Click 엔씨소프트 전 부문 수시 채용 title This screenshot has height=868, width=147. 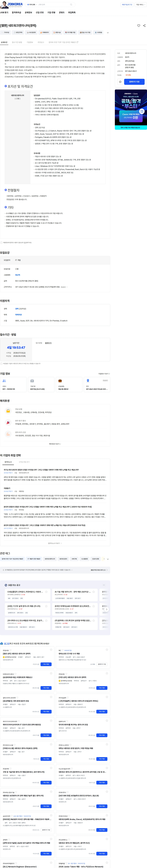click(69, 654)
